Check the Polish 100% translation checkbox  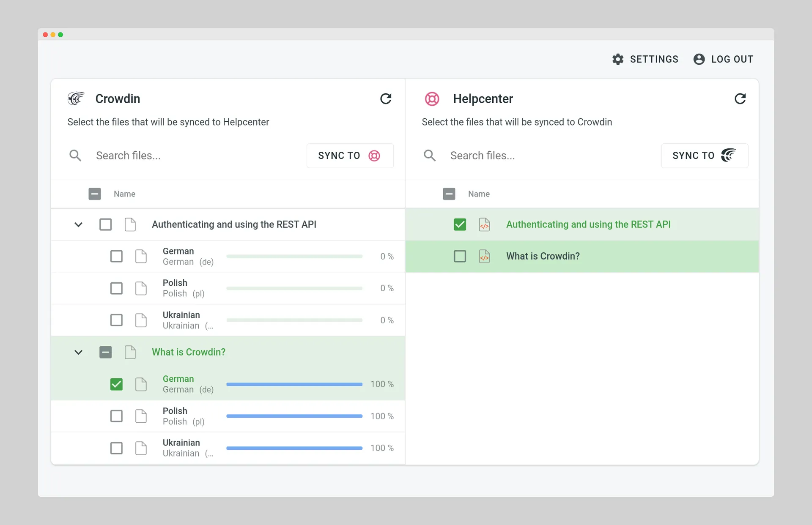coord(116,416)
